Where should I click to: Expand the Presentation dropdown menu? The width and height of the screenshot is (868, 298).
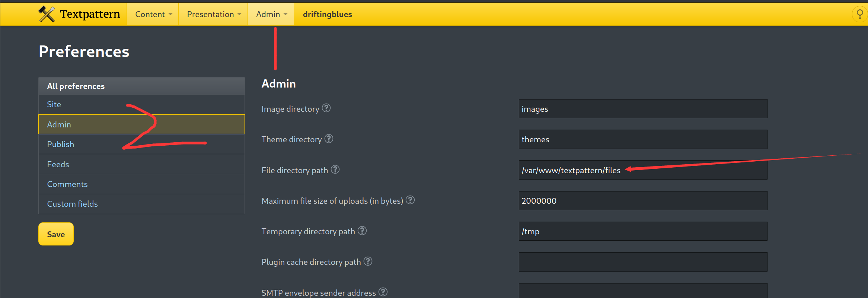pyautogui.click(x=214, y=14)
